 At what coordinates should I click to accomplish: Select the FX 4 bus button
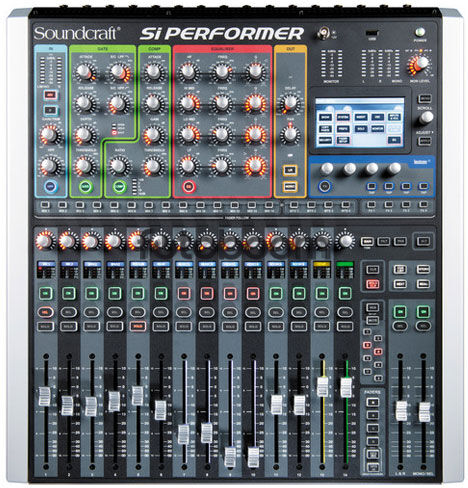(x=423, y=205)
